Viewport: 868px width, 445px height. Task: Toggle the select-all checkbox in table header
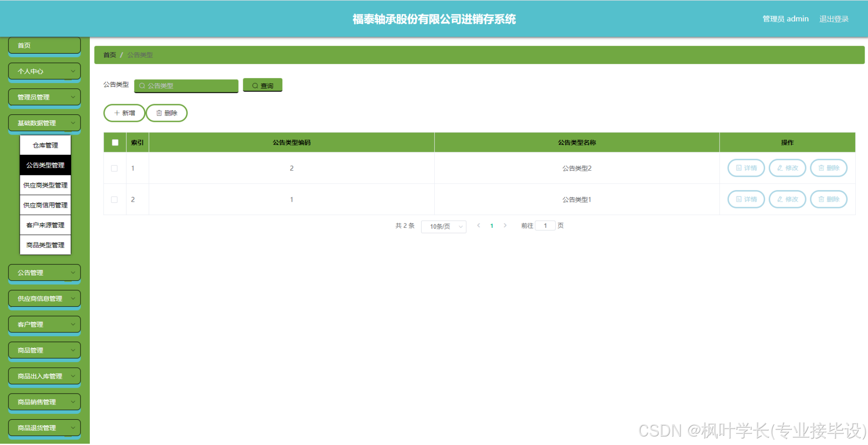[x=115, y=143]
